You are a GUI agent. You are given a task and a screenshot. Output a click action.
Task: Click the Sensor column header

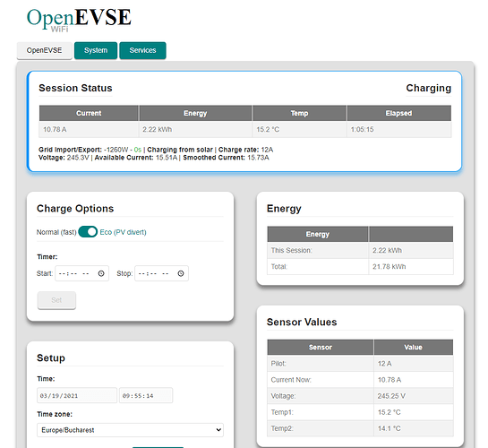click(321, 347)
